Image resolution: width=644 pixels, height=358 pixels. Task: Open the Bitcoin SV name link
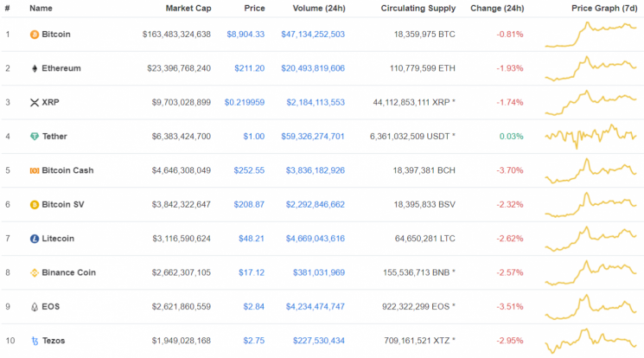point(63,205)
